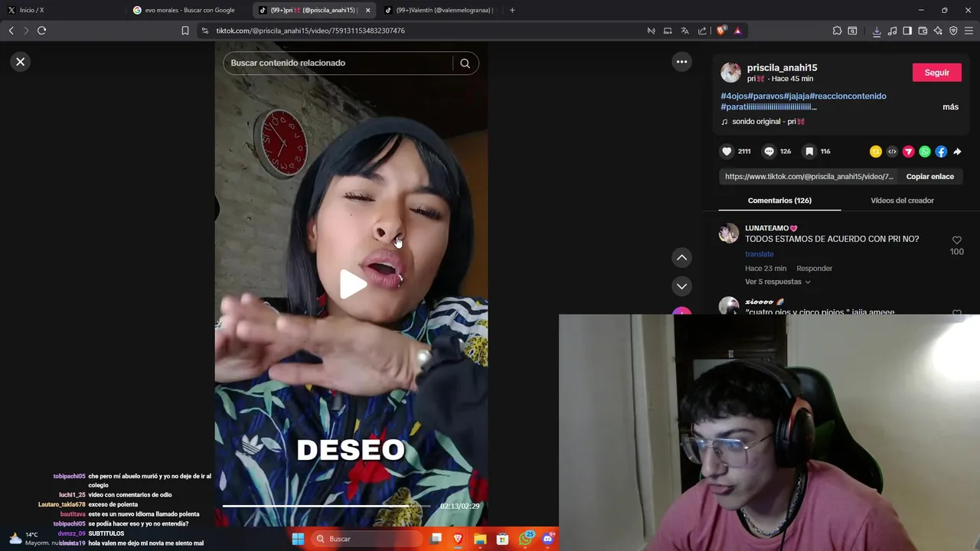
Task: Open the Brave VPN shield icon
Action: [x=953, y=31]
